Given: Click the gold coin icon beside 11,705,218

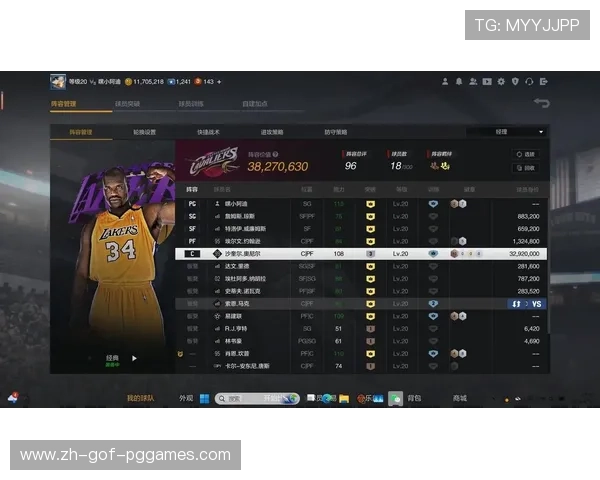Looking at the screenshot, I should (128, 81).
